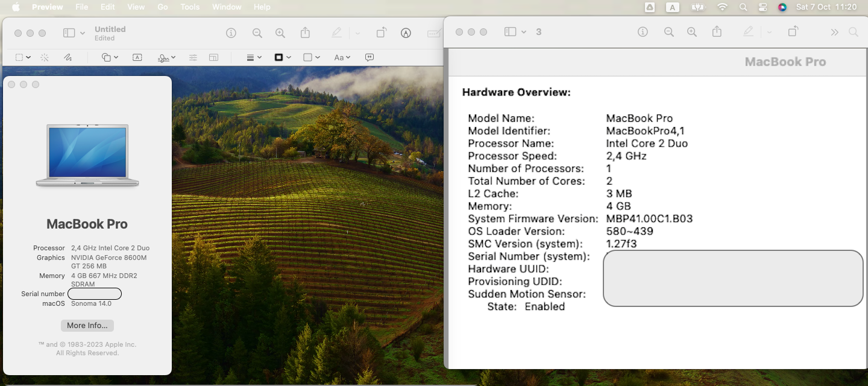Open the text style Aa dropdown
The height and width of the screenshot is (386, 868).
pos(342,57)
